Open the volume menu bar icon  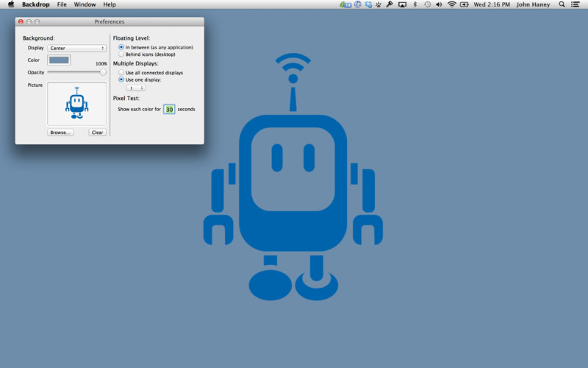click(439, 4)
